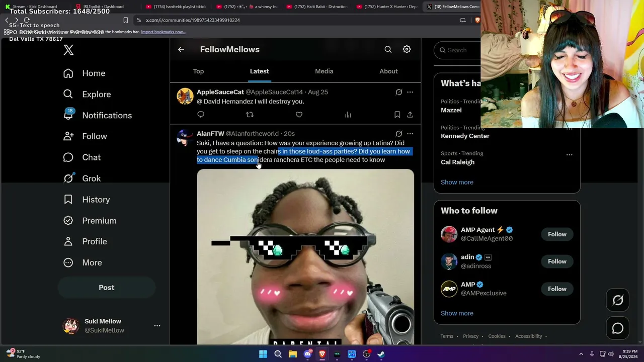The width and height of the screenshot is (644, 362).
Task: Open the floating messages chat button
Action: point(618,328)
